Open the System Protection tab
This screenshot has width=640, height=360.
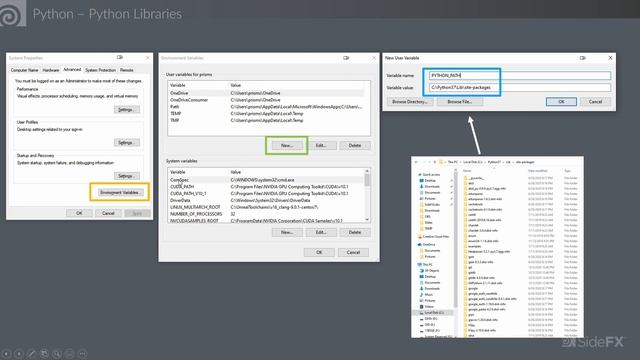point(100,70)
